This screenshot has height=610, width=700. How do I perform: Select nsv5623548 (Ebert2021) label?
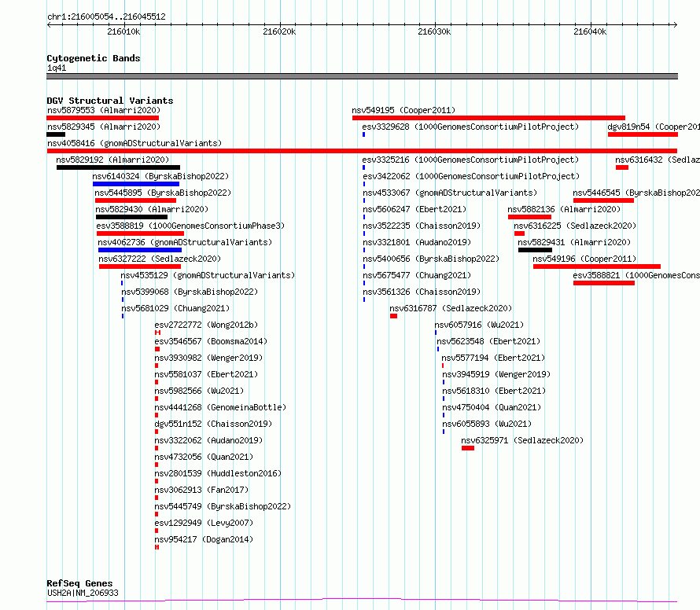[x=489, y=341]
